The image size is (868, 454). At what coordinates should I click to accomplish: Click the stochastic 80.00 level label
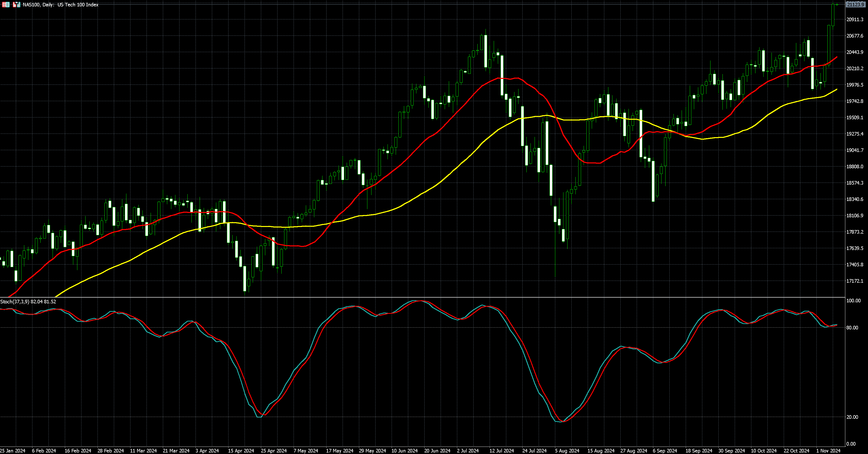[852, 328]
